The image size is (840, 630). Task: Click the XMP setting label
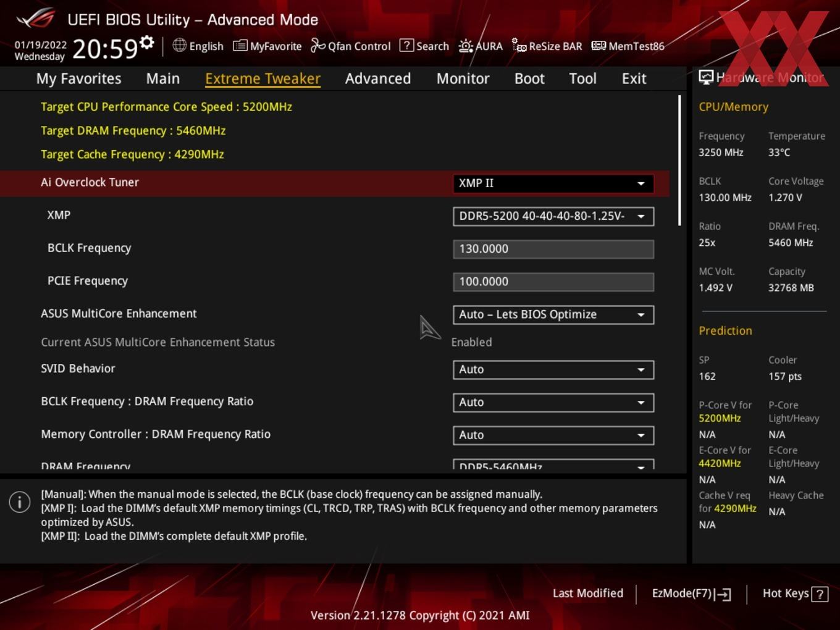pos(59,215)
